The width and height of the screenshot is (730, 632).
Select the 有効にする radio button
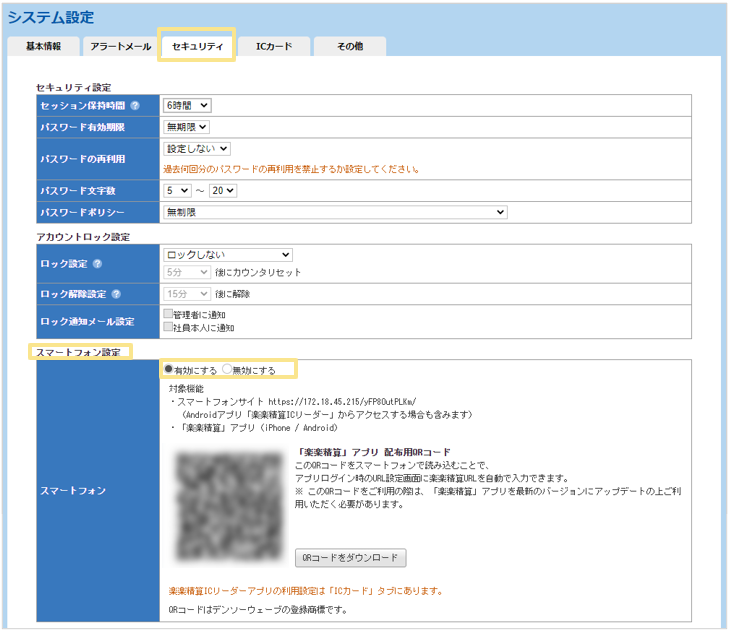coord(169,369)
